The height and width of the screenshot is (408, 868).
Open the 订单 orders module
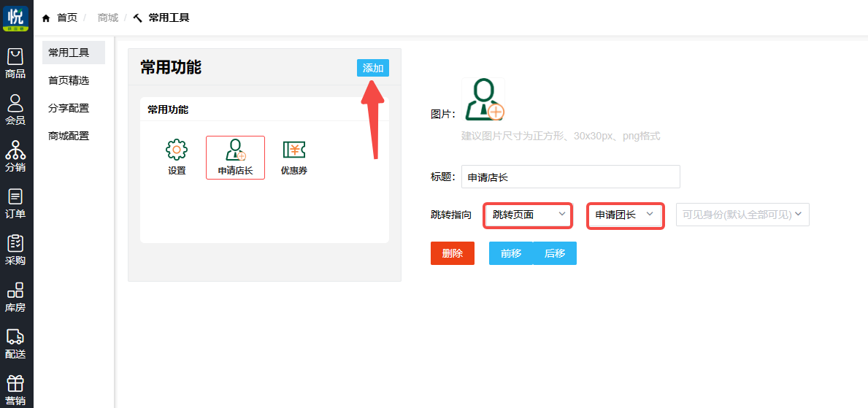pyautogui.click(x=15, y=204)
